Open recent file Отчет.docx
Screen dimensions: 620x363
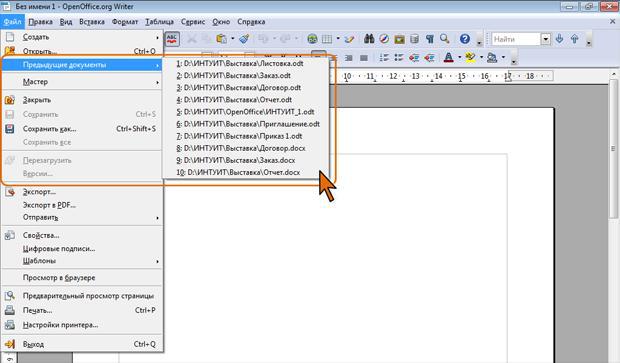[x=246, y=172]
